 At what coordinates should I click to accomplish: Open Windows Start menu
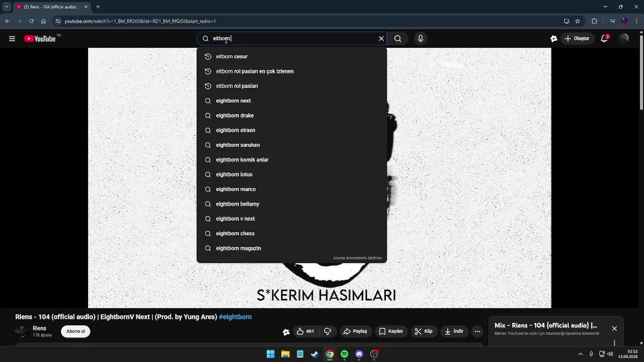click(271, 354)
